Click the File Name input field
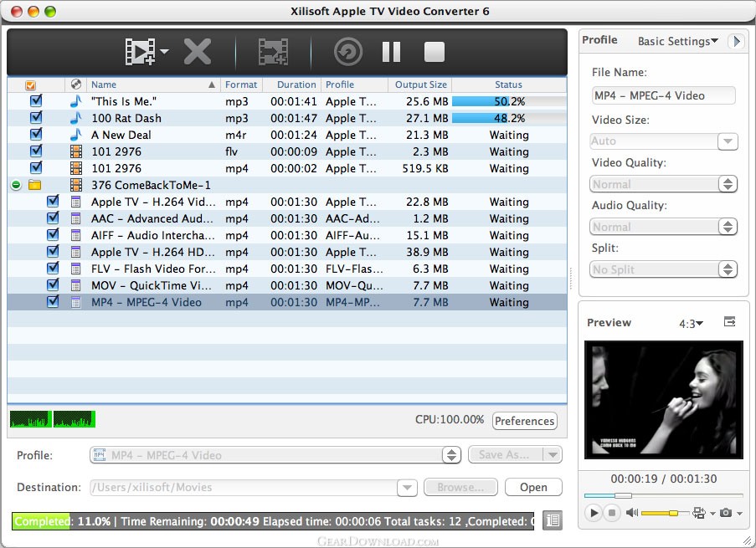Viewport: 756px width, 548px height. point(663,95)
